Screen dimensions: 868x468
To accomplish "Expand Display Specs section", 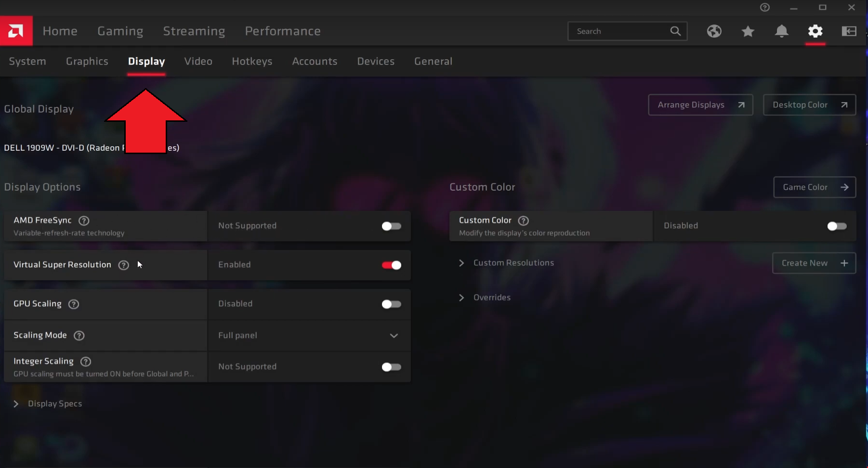I will (x=48, y=403).
